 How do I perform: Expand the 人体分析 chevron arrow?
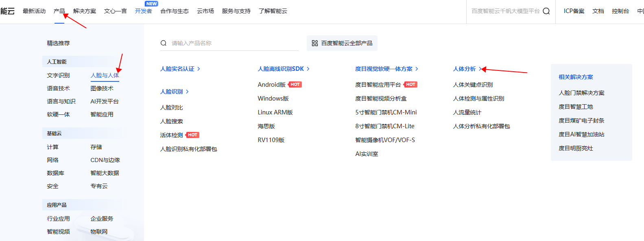tap(480, 69)
